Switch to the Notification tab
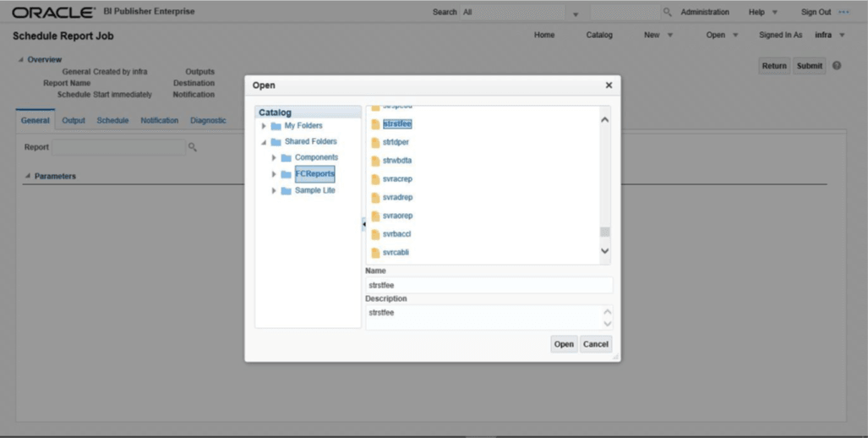The image size is (868, 438). point(160,120)
